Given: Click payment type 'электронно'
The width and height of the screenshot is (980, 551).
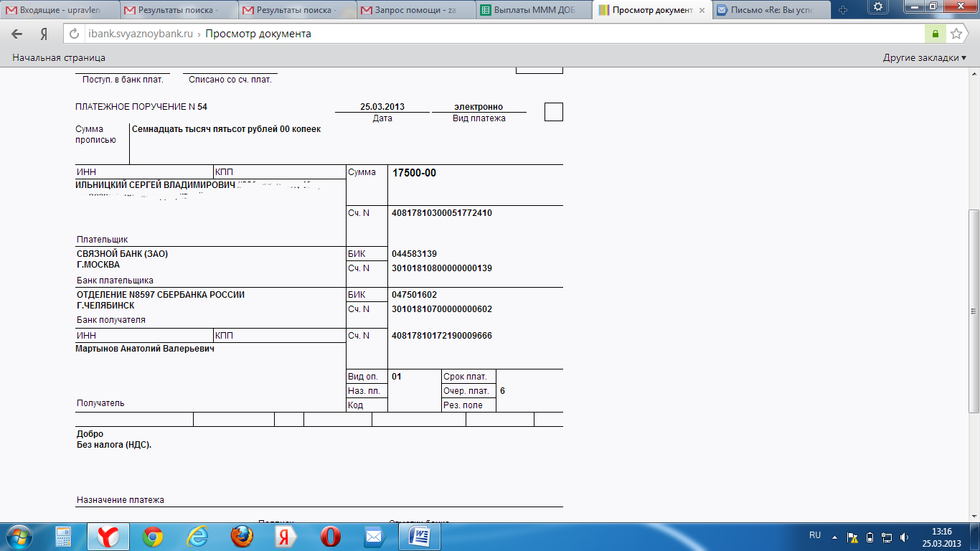Looking at the screenshot, I should [479, 107].
